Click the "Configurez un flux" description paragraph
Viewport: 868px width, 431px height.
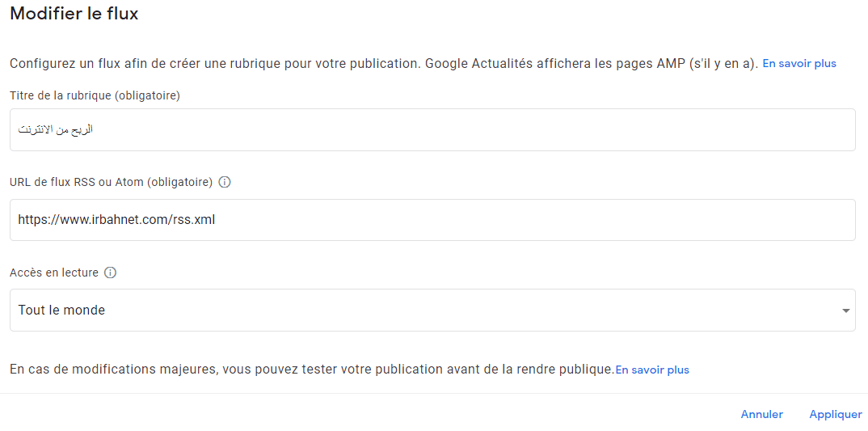click(x=214, y=63)
